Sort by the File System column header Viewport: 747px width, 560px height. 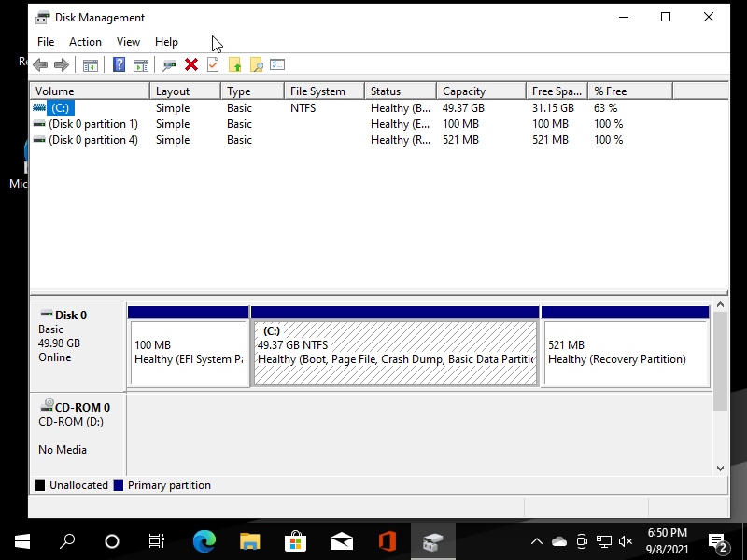tap(324, 91)
